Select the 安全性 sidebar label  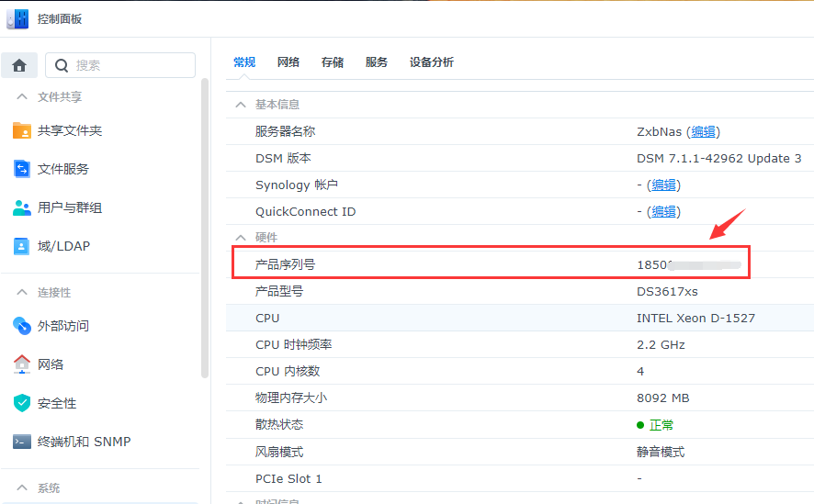point(57,403)
